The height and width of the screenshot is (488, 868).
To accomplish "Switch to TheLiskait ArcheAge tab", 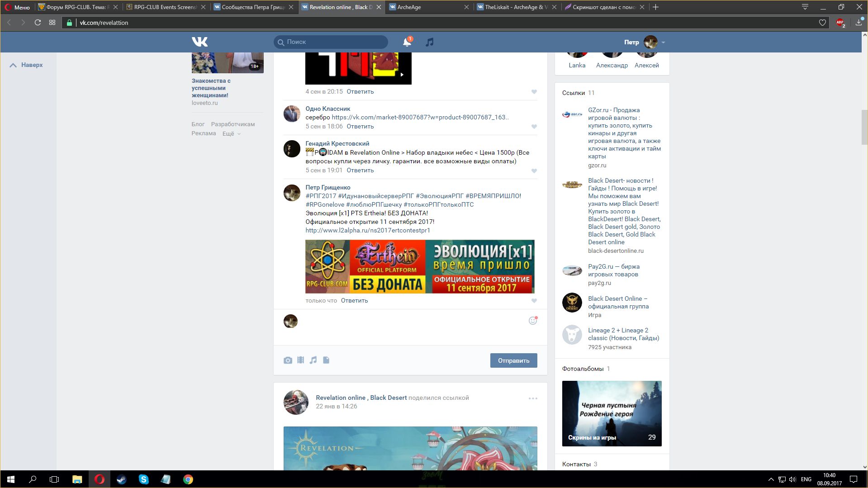I will pos(517,7).
